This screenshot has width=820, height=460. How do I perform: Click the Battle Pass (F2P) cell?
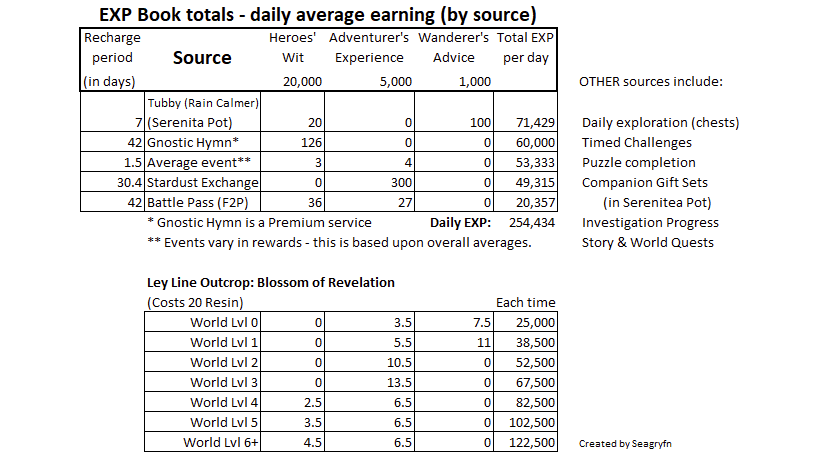click(x=194, y=202)
